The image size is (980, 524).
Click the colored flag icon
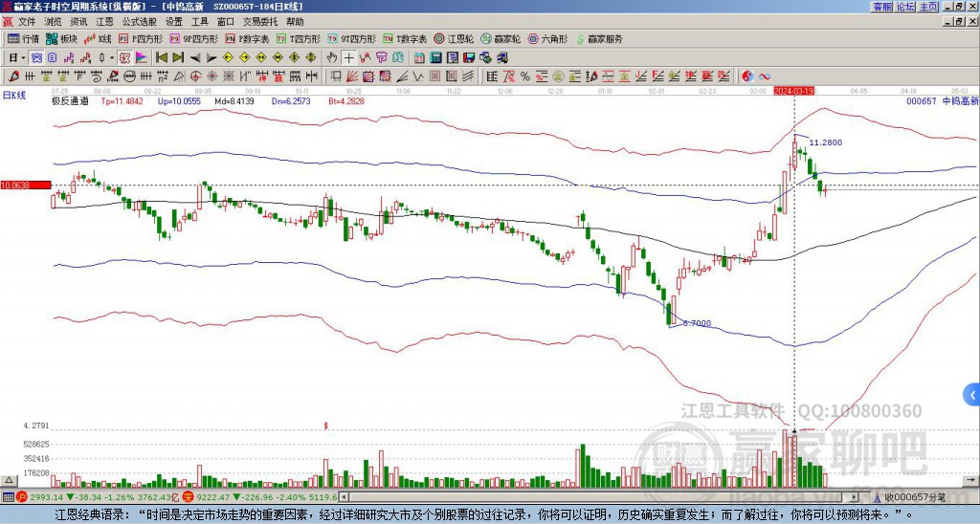(142, 58)
